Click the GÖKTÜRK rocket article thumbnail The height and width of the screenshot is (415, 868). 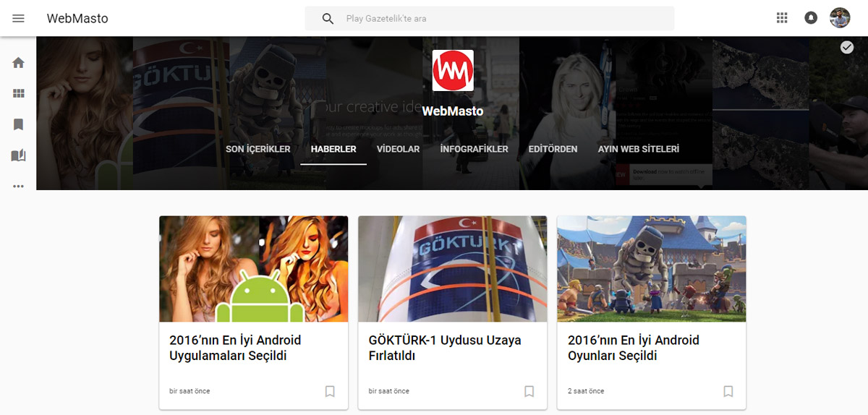(453, 269)
